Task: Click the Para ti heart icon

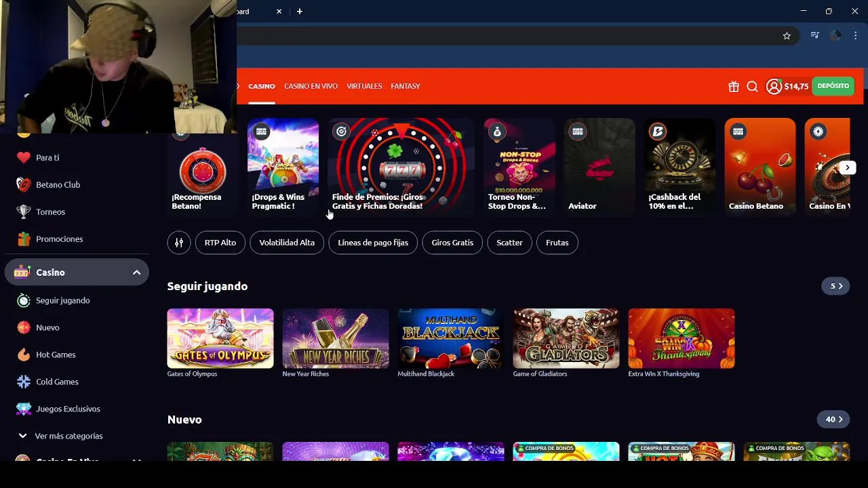Action: coord(24,157)
